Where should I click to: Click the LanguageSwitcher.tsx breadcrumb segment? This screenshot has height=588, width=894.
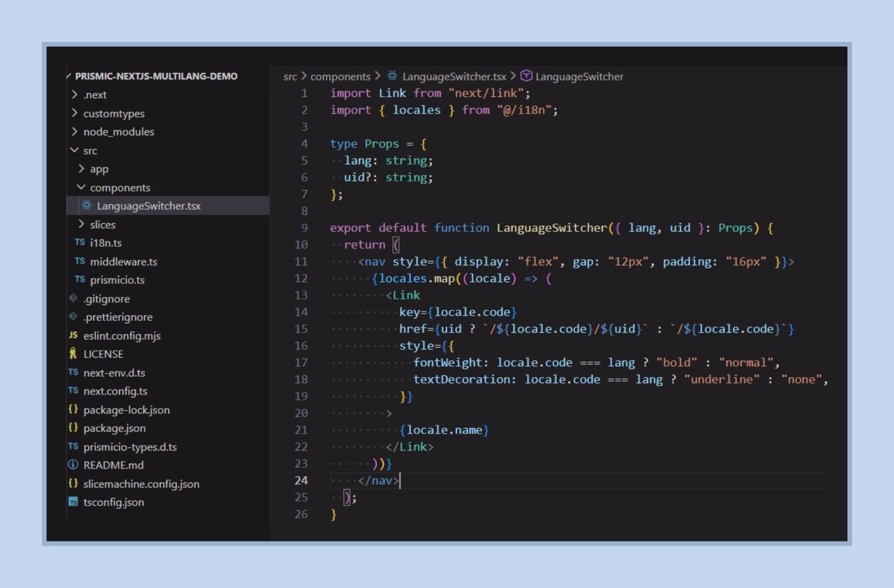(454, 76)
